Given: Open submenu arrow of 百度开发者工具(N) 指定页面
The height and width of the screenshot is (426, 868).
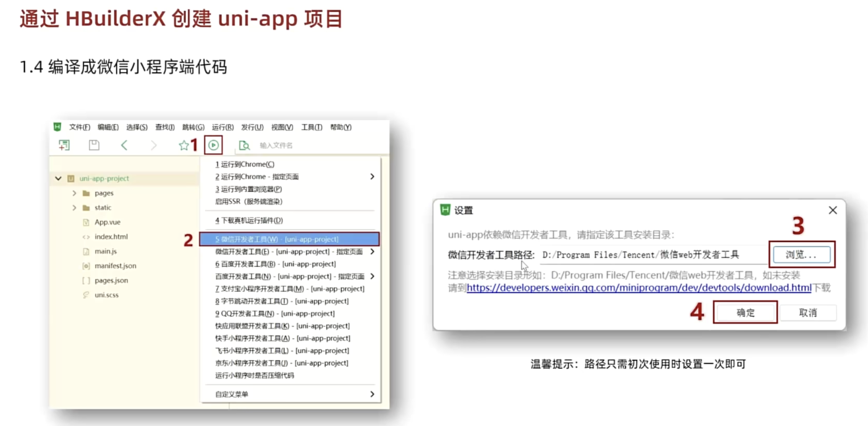Looking at the screenshot, I should (x=372, y=276).
